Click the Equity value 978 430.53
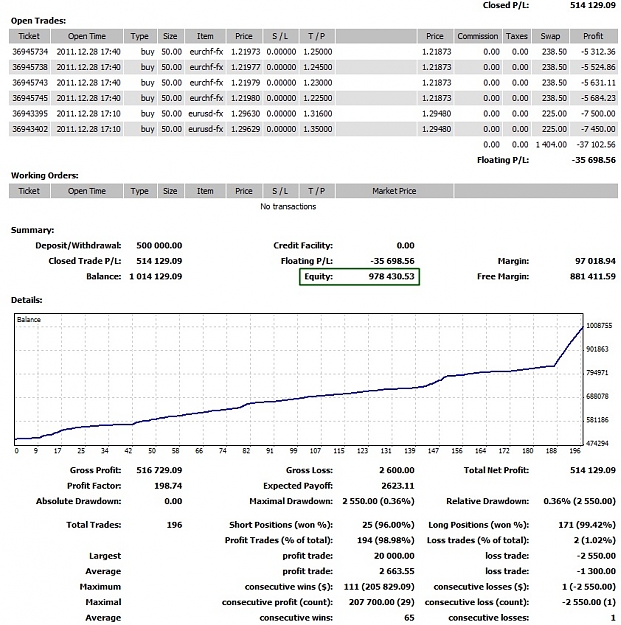This screenshot has width=621, height=625. coord(391,277)
